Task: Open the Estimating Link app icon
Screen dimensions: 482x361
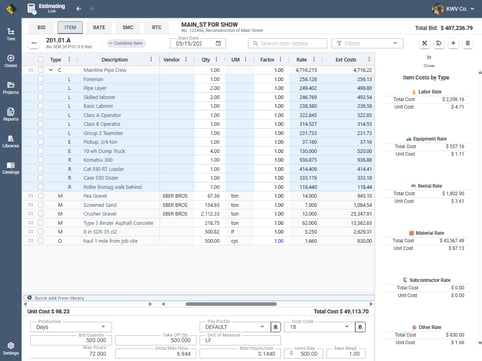Action: [x=32, y=8]
